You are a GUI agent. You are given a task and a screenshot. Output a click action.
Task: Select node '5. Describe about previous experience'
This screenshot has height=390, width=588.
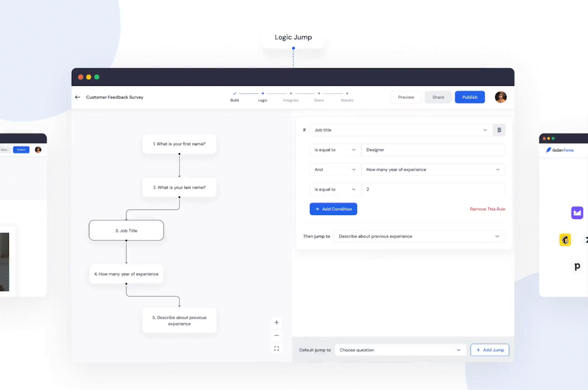click(x=179, y=320)
